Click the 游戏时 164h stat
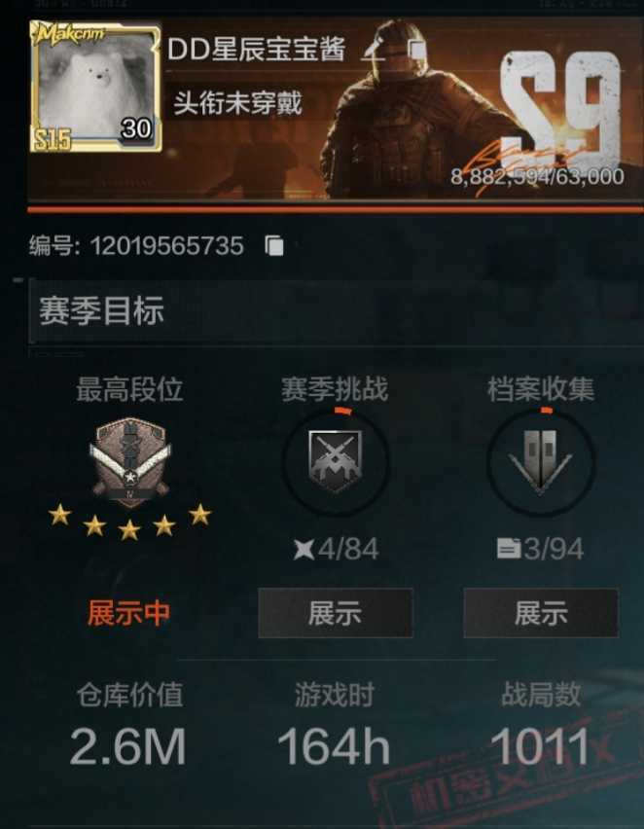Image resolution: width=644 pixels, height=829 pixels. click(x=335, y=724)
